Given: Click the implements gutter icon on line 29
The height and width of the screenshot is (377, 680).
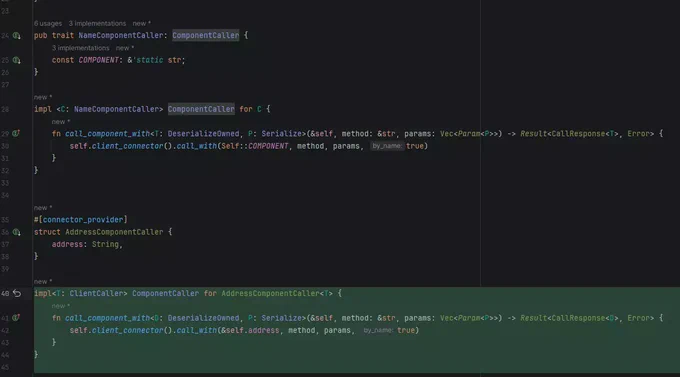Looking at the screenshot, I should click(x=16, y=134).
